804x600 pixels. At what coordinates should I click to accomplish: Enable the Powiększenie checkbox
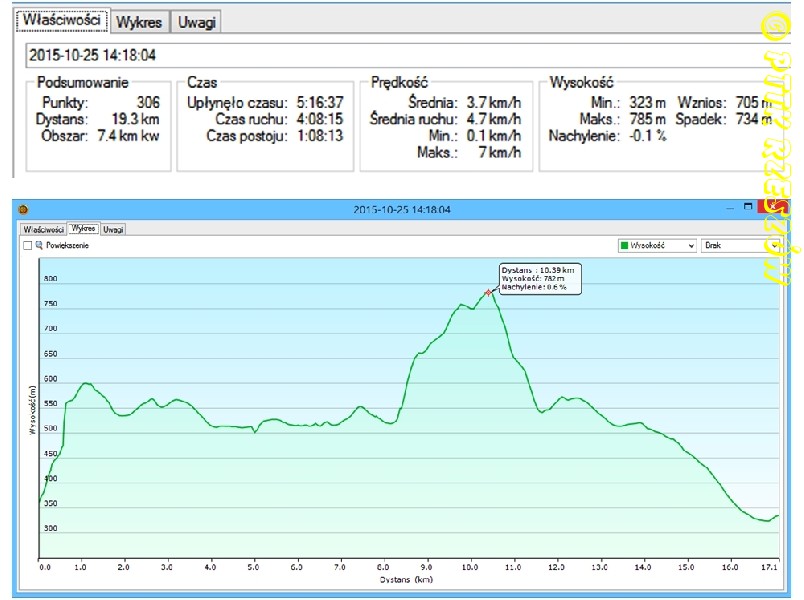[27, 245]
